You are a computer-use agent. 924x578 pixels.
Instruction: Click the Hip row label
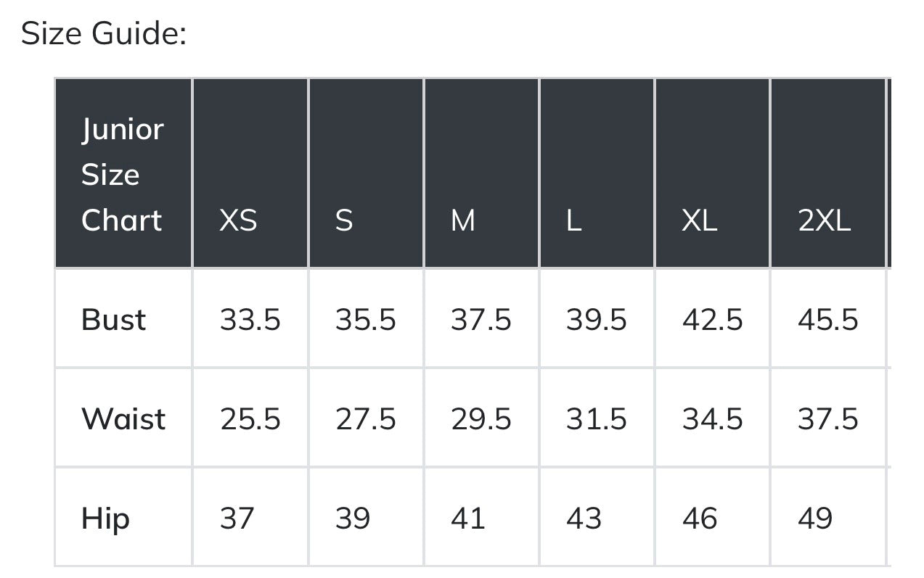(x=105, y=519)
